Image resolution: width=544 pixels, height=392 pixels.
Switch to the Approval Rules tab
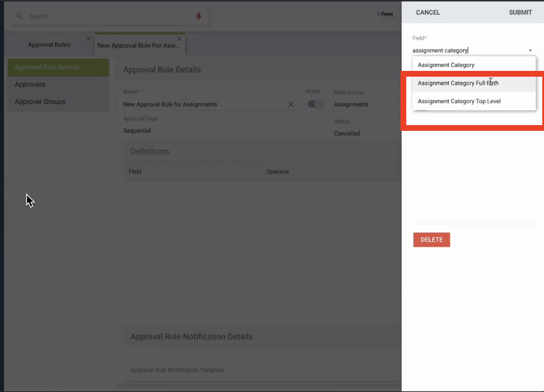tap(49, 45)
